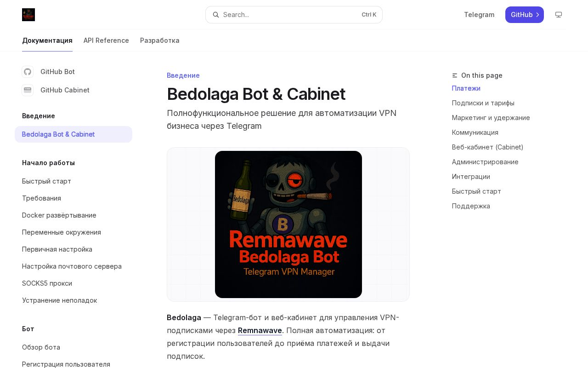Click the Введение breadcrumb above the title
This screenshot has height=368, width=588.
pos(183,75)
